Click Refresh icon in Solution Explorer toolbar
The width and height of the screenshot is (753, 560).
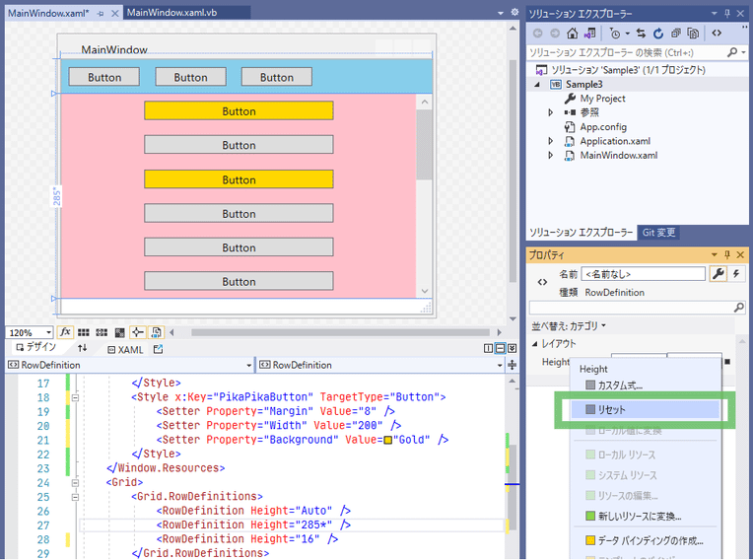click(658, 33)
